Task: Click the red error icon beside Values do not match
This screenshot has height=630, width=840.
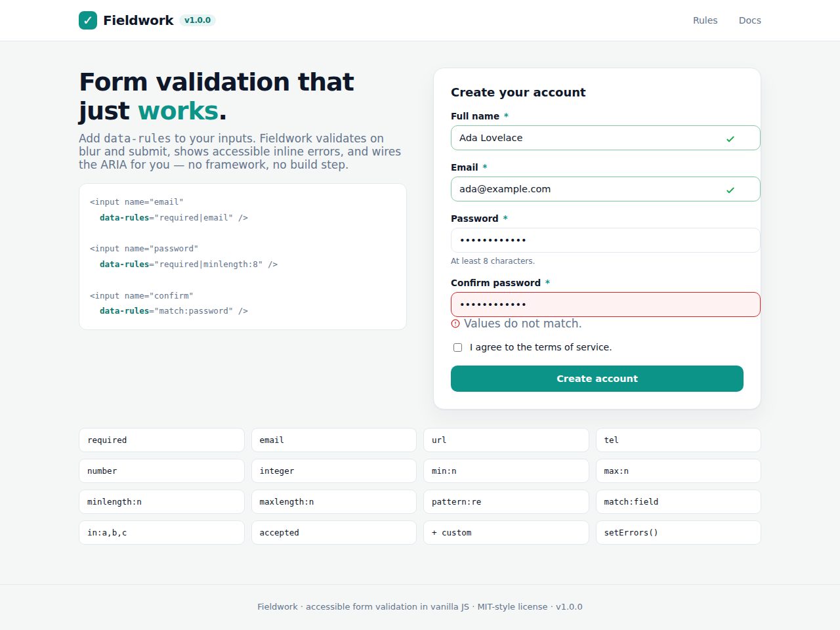Action: tap(455, 324)
